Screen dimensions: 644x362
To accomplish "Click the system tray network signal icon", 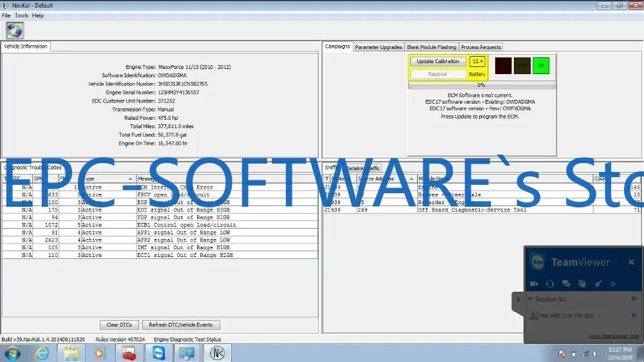I will pyautogui.click(x=585, y=354).
